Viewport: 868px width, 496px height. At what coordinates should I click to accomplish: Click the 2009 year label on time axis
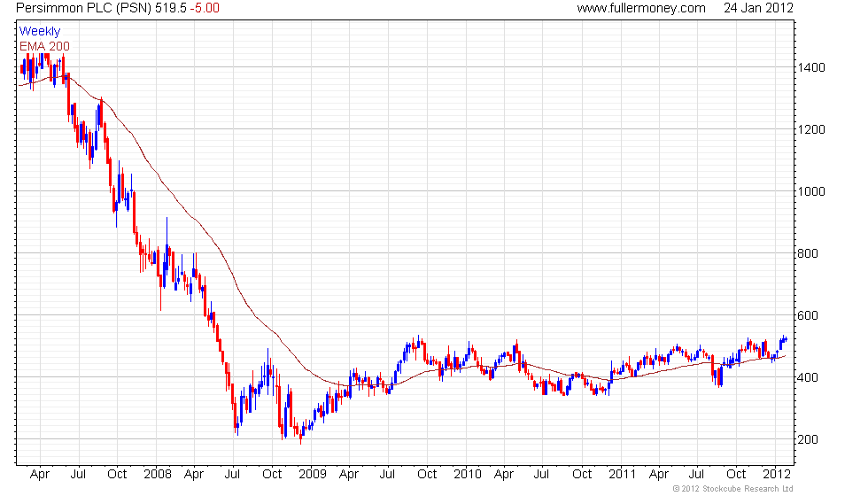pos(312,475)
